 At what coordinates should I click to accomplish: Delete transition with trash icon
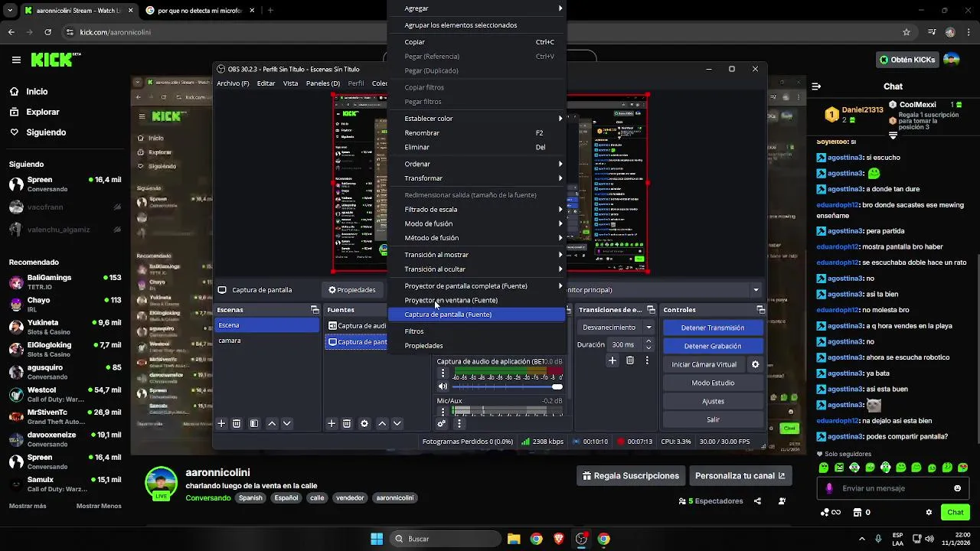coord(630,360)
